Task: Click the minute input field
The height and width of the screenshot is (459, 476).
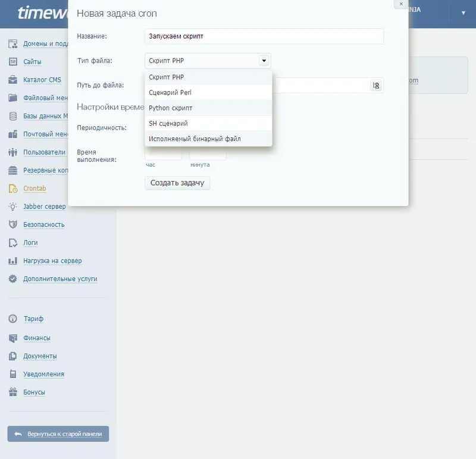Action: click(208, 154)
